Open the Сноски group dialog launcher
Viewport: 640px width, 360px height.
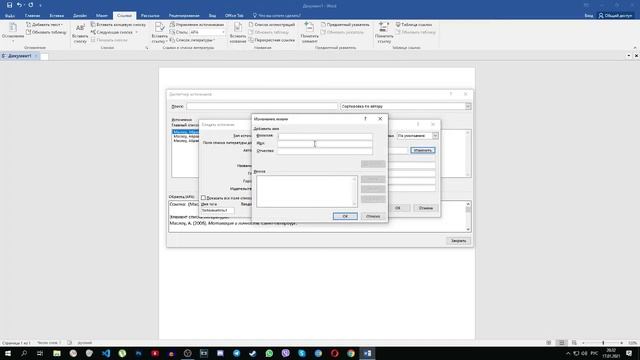point(147,48)
